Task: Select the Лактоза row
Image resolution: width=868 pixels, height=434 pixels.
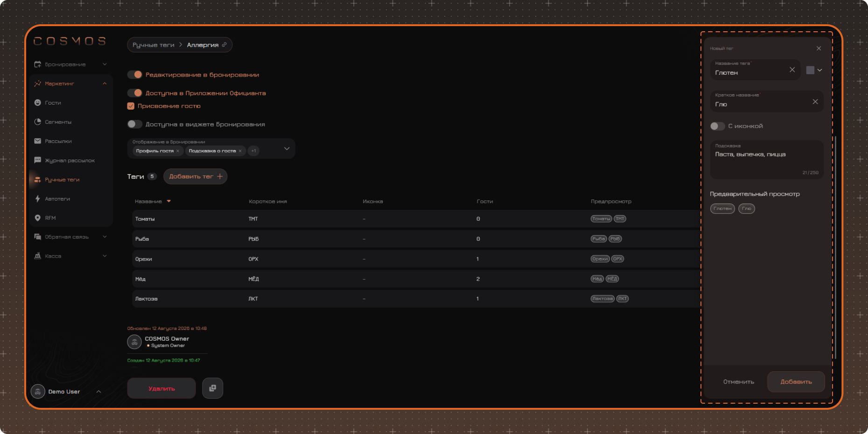Action: pyautogui.click(x=416, y=299)
